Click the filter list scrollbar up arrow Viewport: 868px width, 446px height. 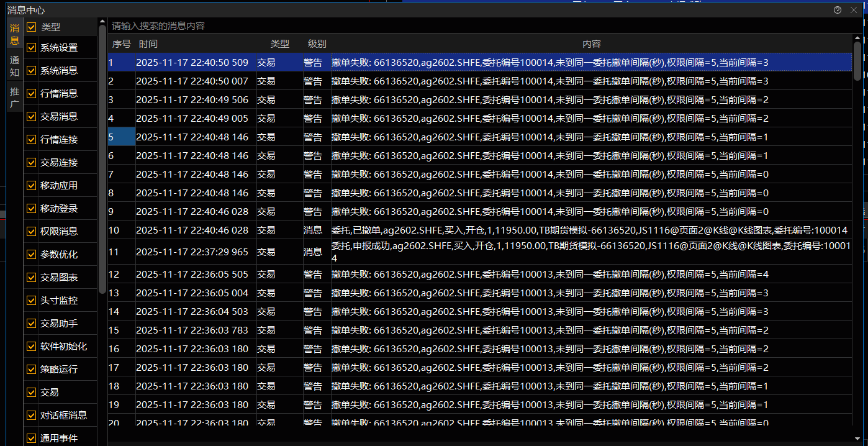102,22
